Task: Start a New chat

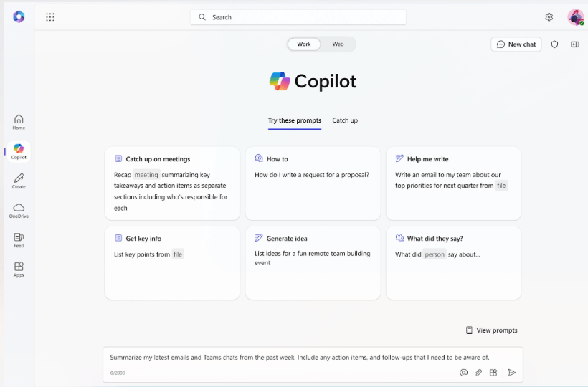Action: click(516, 44)
